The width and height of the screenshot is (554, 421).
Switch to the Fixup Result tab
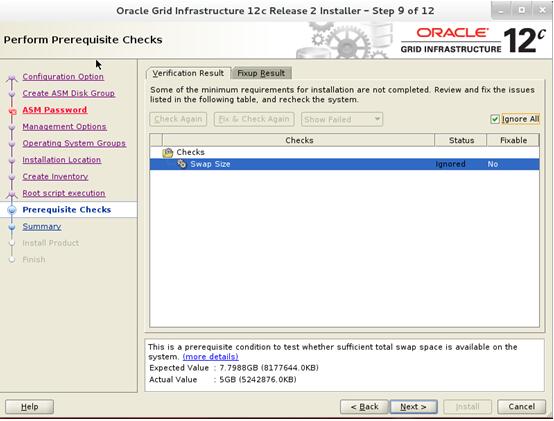[x=261, y=73]
